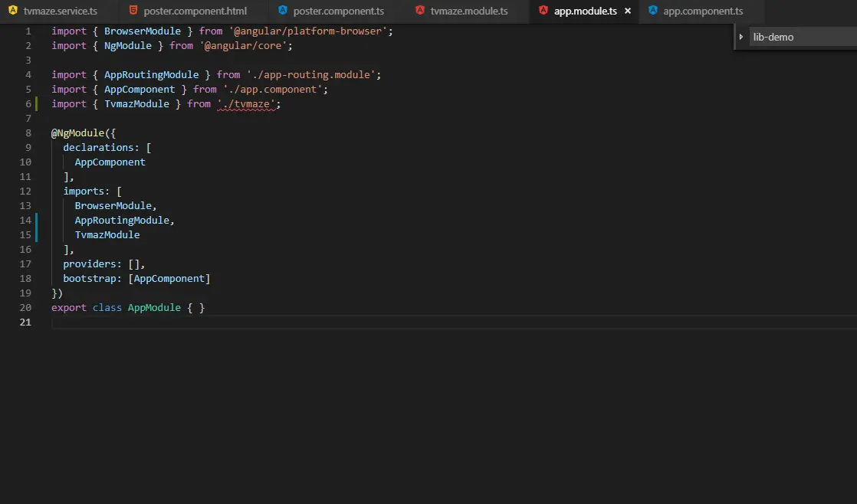
Task: Select the app.module.ts tab
Action: pos(585,11)
